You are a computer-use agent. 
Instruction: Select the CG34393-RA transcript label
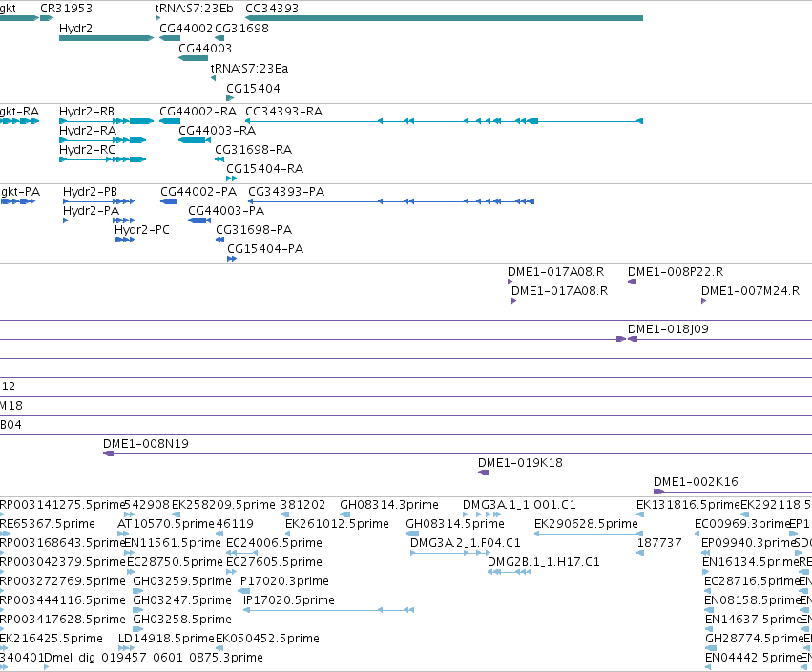pyautogui.click(x=283, y=112)
